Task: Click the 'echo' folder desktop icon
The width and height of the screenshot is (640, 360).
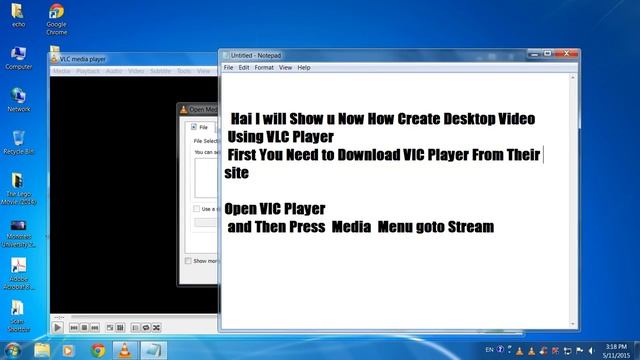Action: [x=18, y=15]
